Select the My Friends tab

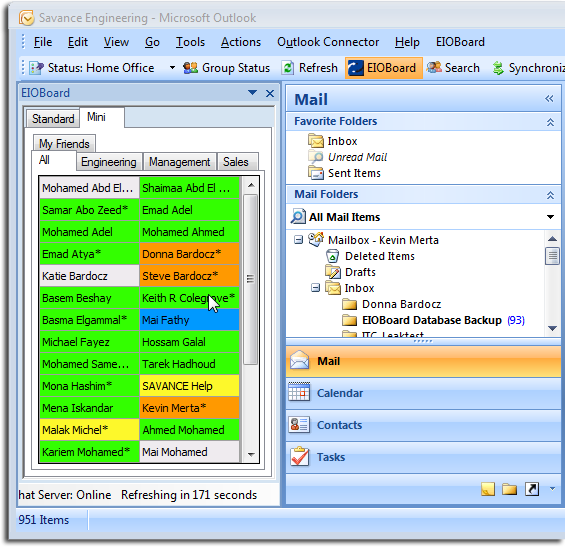coord(64,144)
